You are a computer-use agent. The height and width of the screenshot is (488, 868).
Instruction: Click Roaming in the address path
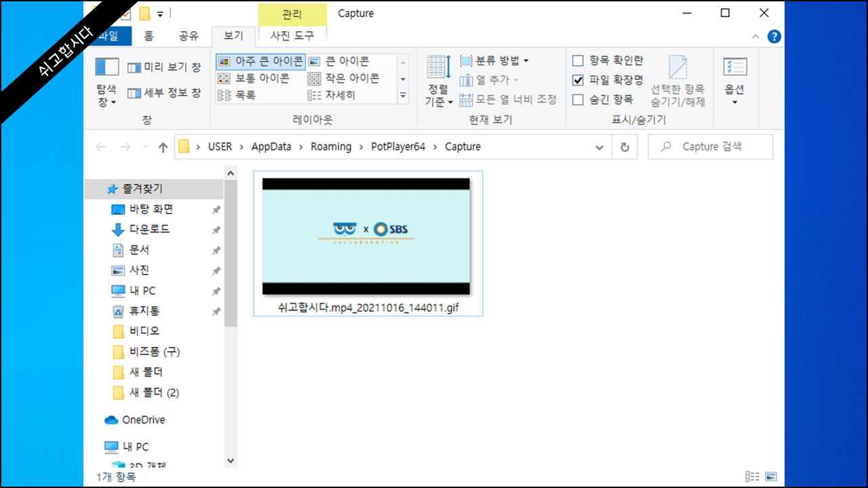click(331, 146)
